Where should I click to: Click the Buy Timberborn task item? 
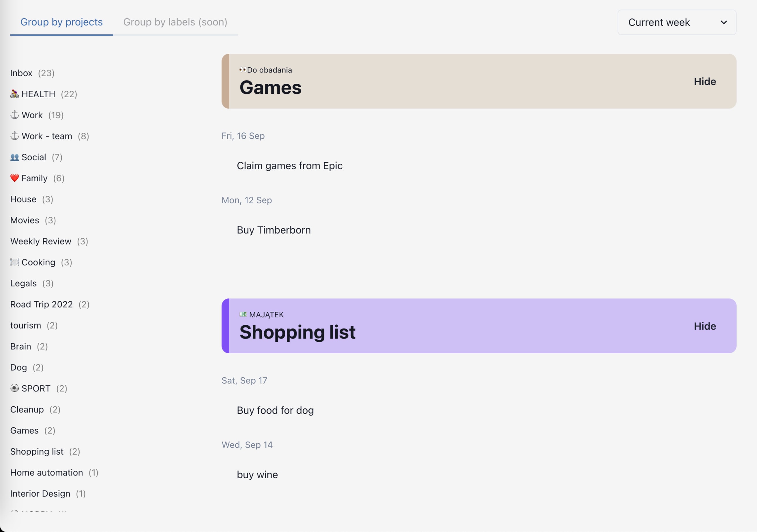[274, 230]
